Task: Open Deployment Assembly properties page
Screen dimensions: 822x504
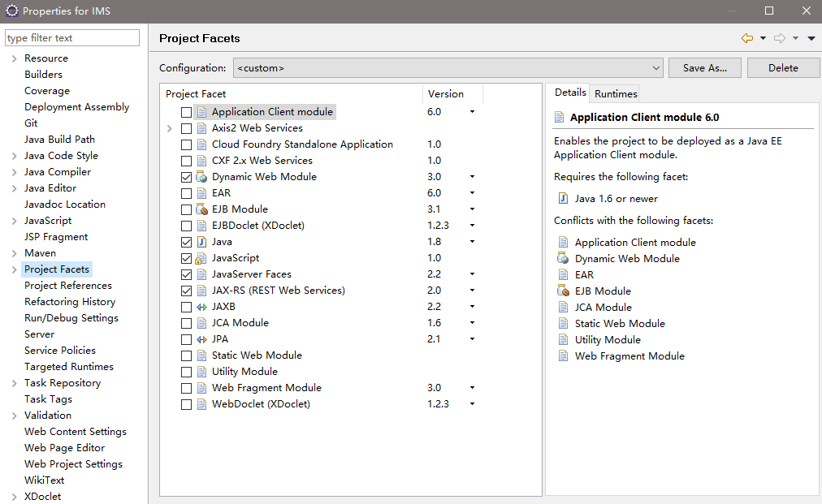Action: (76, 107)
